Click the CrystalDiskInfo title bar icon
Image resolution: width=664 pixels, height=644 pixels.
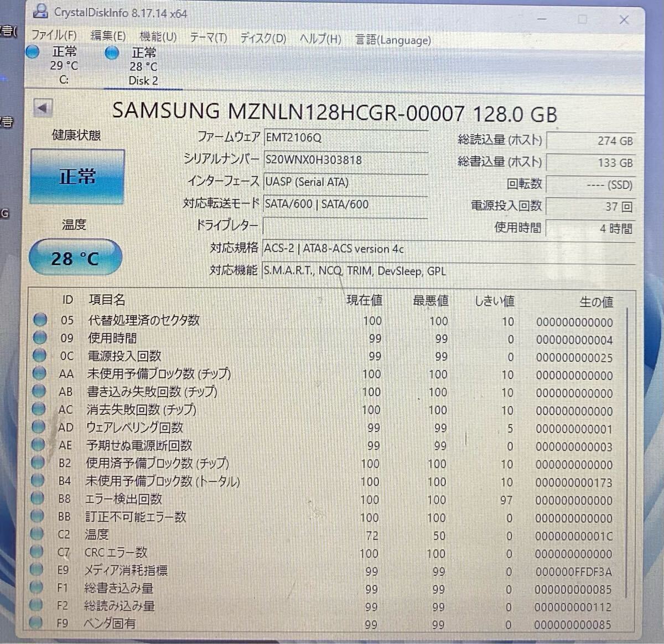point(40,11)
